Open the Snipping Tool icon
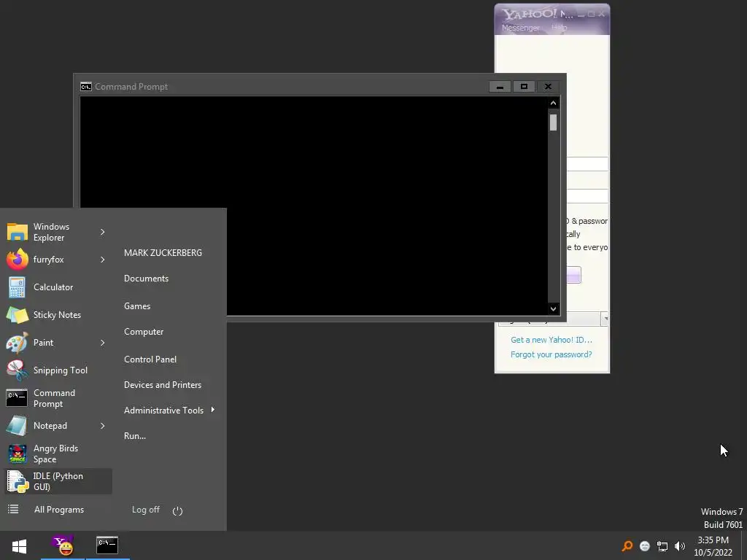Viewport: 747px width, 560px height. [18, 370]
